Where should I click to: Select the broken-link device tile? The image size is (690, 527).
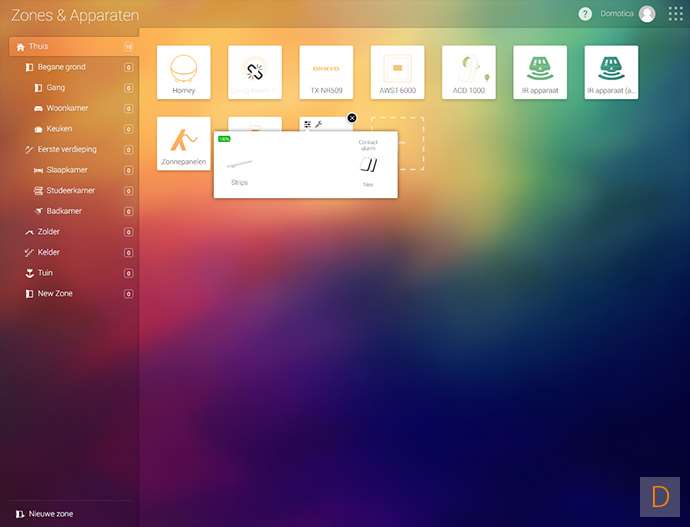255,72
